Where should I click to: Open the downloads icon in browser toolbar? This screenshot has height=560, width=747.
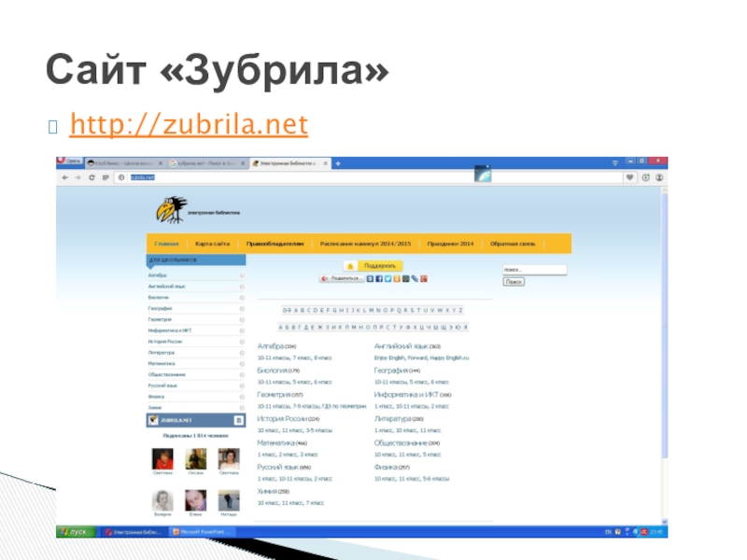645,177
